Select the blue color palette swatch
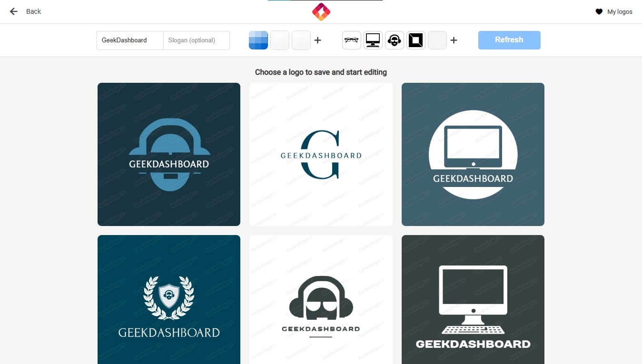The height and width of the screenshot is (364, 642). pyautogui.click(x=257, y=40)
